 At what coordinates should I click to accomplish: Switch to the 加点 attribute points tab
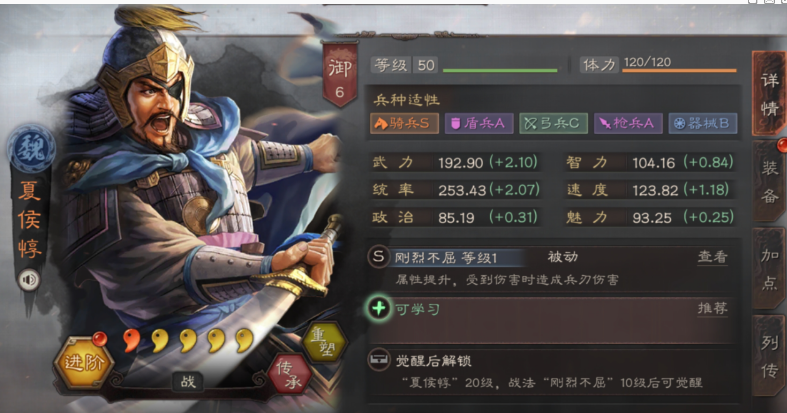tap(769, 267)
